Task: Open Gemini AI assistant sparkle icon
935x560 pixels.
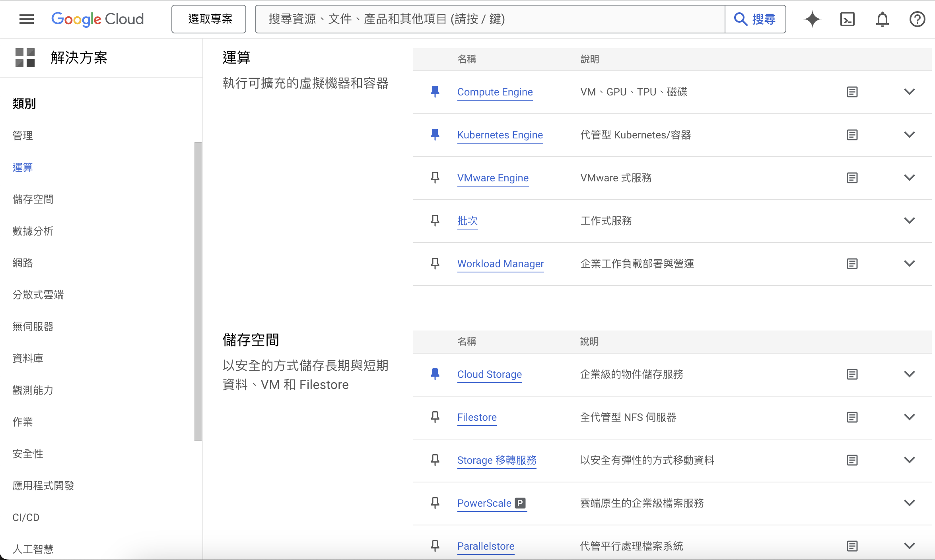Action: pos(812,19)
